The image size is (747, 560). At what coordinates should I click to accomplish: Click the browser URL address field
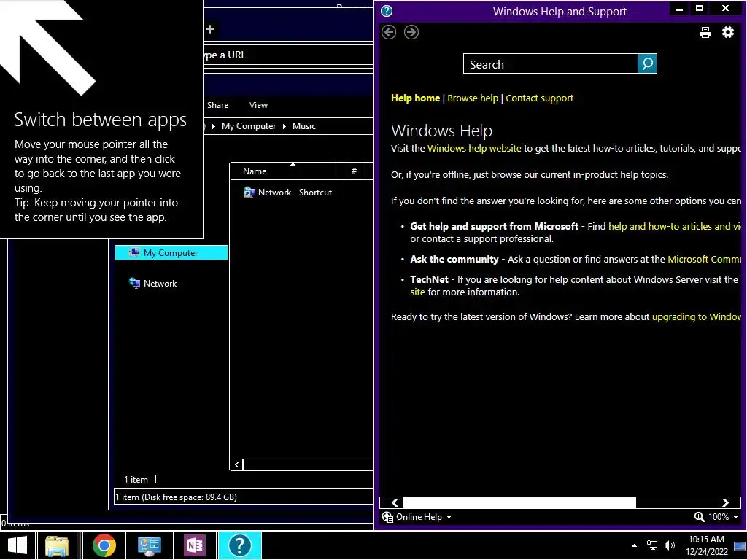tap(289, 55)
